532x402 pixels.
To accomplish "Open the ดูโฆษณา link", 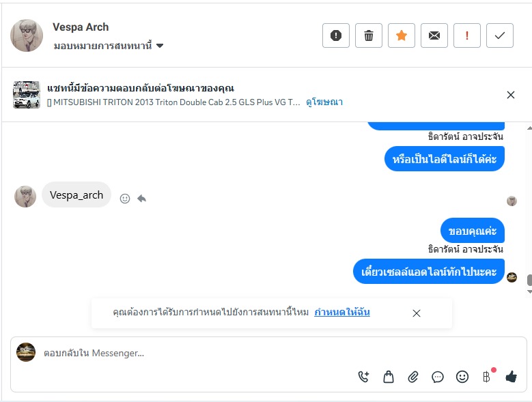I will [x=324, y=102].
